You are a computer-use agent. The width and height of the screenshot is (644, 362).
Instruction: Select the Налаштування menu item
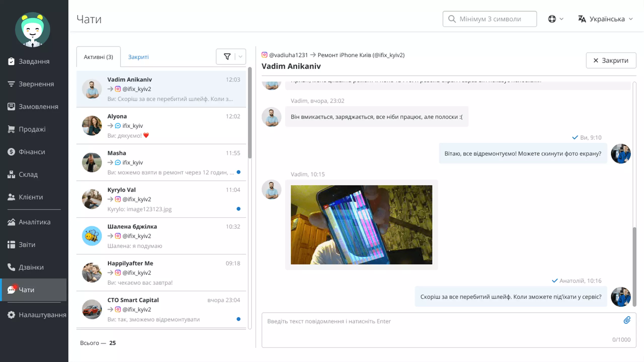(x=34, y=315)
